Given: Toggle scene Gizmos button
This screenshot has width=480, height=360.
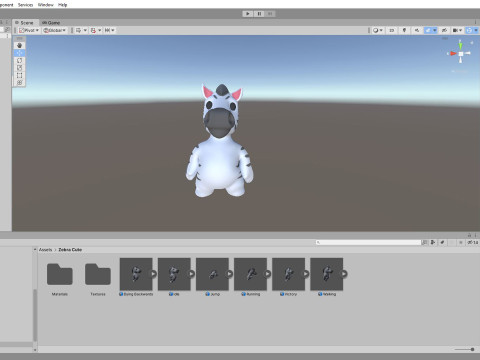Looking at the screenshot, I should (x=469, y=30).
